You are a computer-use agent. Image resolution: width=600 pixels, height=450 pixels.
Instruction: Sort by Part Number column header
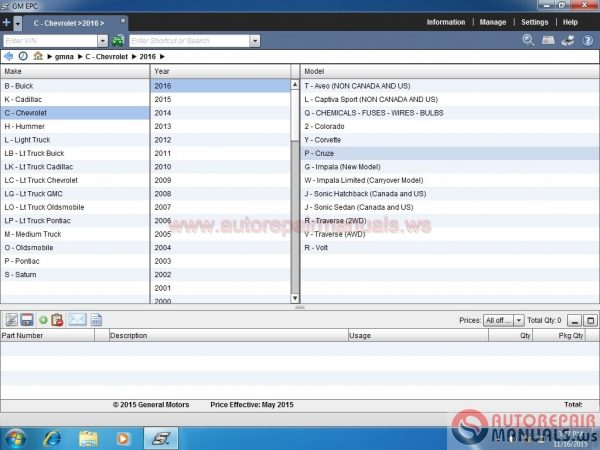tap(47, 336)
